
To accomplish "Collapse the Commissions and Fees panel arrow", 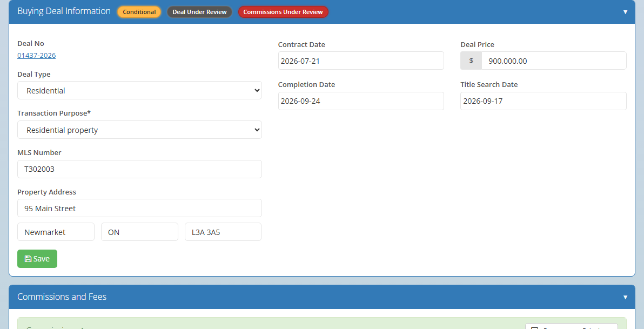I will pyautogui.click(x=625, y=297).
